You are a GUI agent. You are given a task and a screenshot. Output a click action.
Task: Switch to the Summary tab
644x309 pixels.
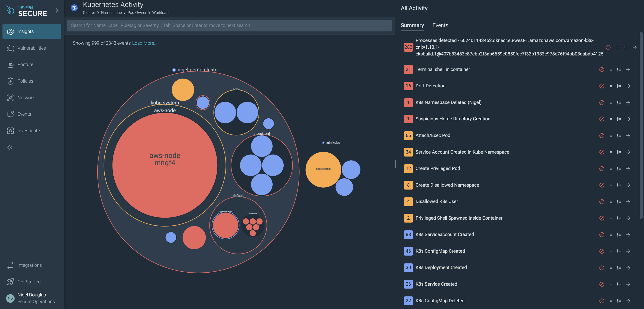(412, 25)
